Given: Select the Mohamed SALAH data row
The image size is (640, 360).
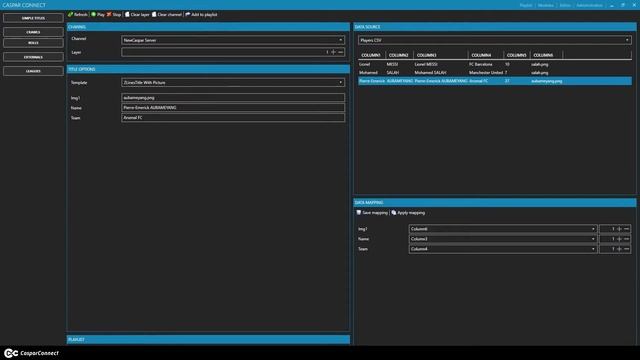Looking at the screenshot, I should point(495,73).
